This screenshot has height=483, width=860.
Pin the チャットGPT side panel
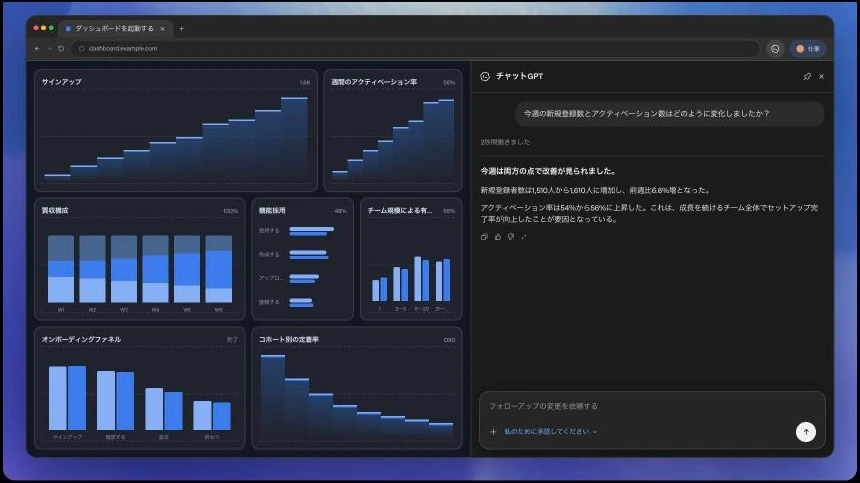[807, 77]
